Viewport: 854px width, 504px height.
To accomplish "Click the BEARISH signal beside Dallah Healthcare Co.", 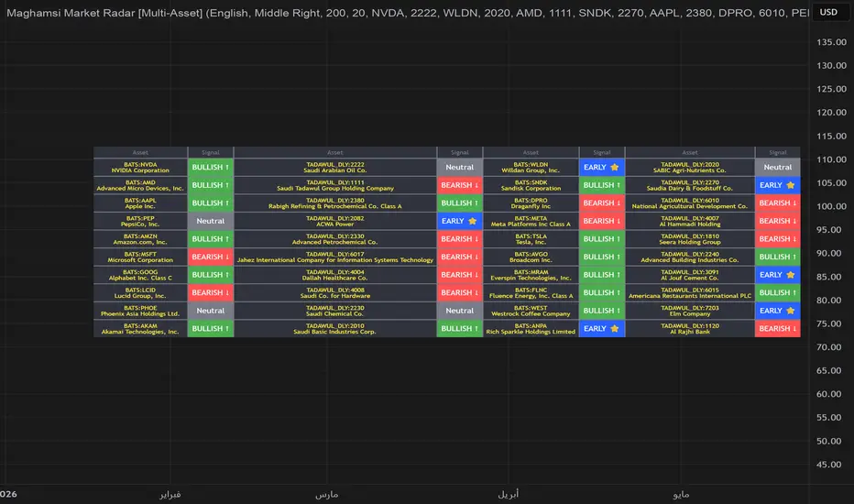I will [x=460, y=275].
